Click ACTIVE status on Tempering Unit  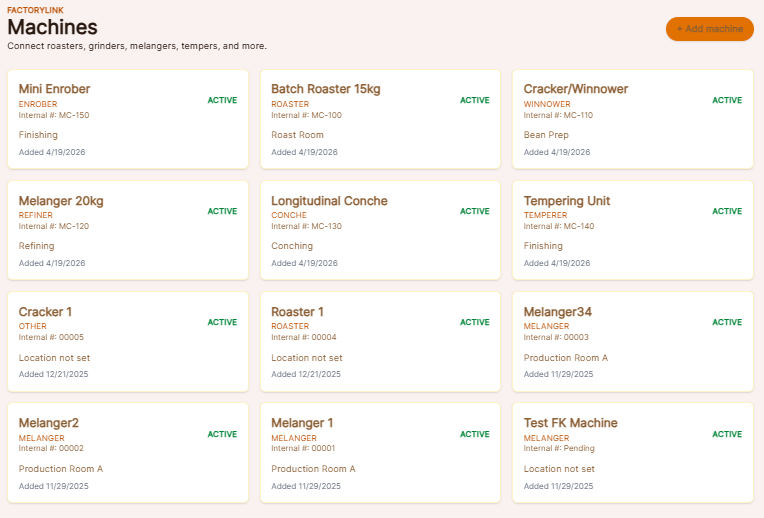coord(727,211)
